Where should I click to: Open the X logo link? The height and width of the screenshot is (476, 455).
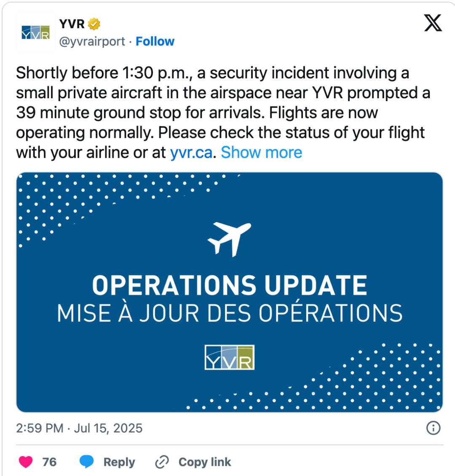coord(433,23)
